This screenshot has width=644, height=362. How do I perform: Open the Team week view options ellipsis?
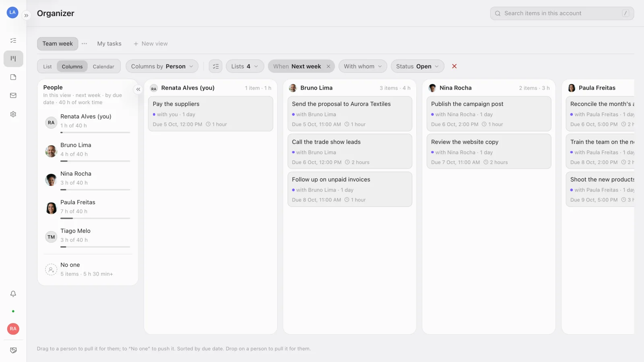[x=85, y=44]
